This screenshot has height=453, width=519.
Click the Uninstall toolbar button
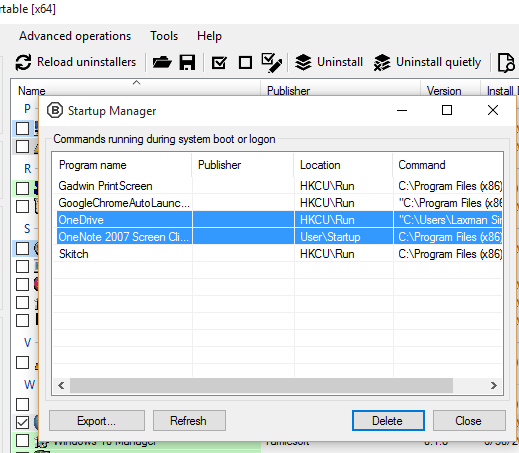[x=329, y=62]
